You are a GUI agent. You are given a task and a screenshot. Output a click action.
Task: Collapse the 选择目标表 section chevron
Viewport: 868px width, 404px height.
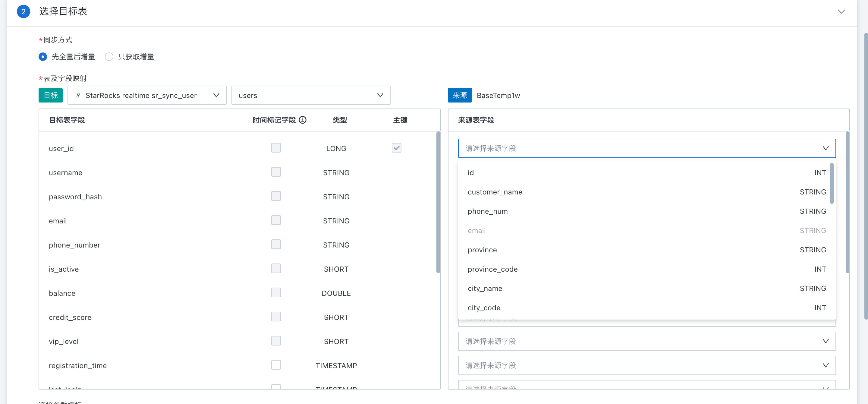point(841,11)
